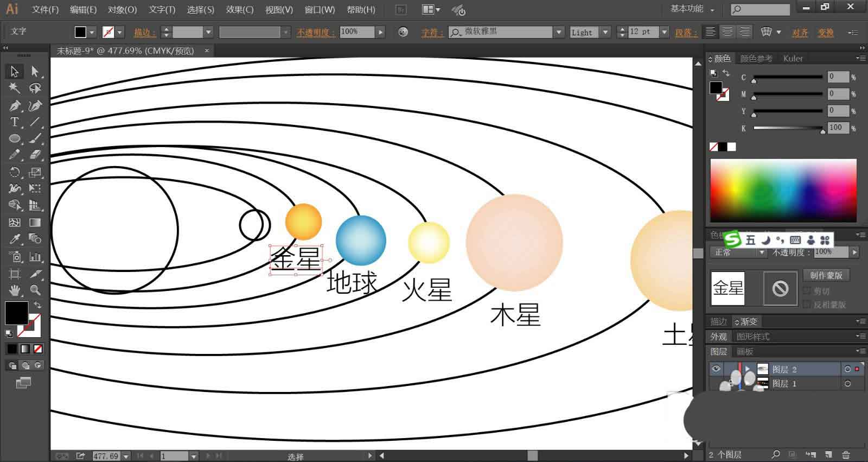Open the zoom level 477.69 dropdown
The image size is (868, 462).
click(x=126, y=457)
